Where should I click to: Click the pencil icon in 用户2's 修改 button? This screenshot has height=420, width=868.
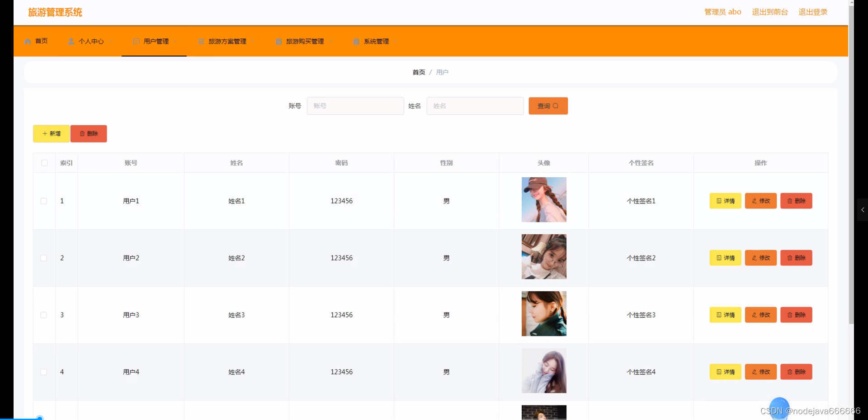(x=754, y=258)
